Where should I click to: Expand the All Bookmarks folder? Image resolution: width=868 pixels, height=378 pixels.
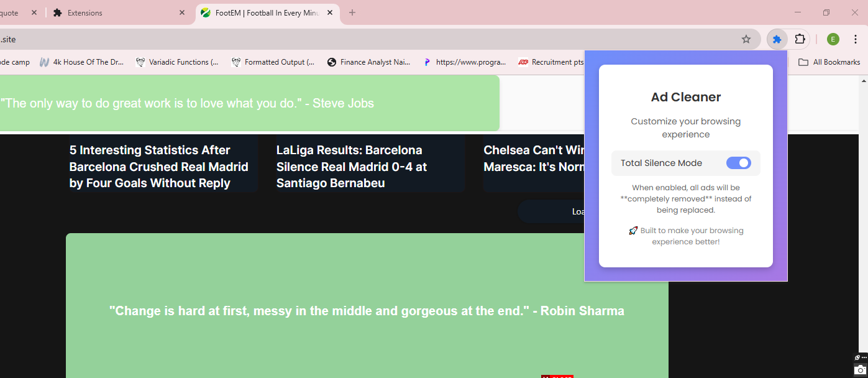coord(829,62)
